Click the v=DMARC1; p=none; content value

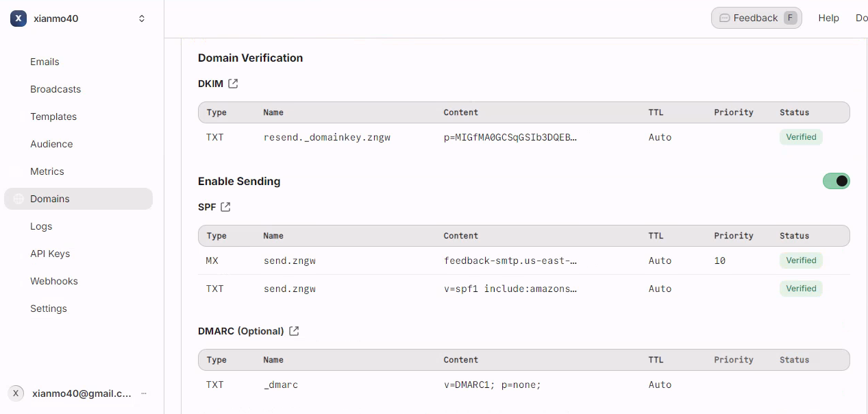click(x=492, y=385)
